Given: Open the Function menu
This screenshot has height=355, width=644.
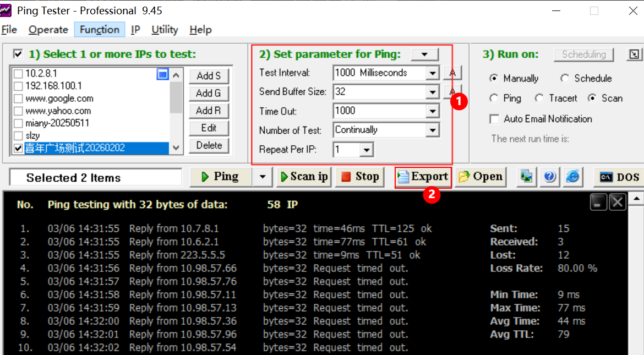Looking at the screenshot, I should (99, 30).
